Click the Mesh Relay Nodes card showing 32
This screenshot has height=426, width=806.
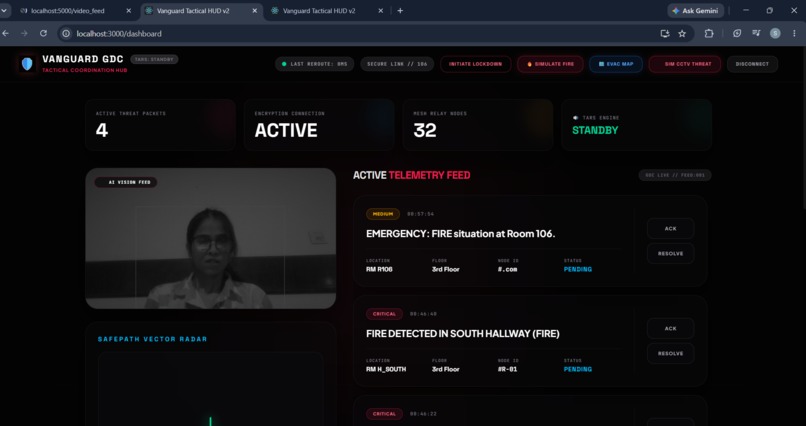tap(478, 124)
